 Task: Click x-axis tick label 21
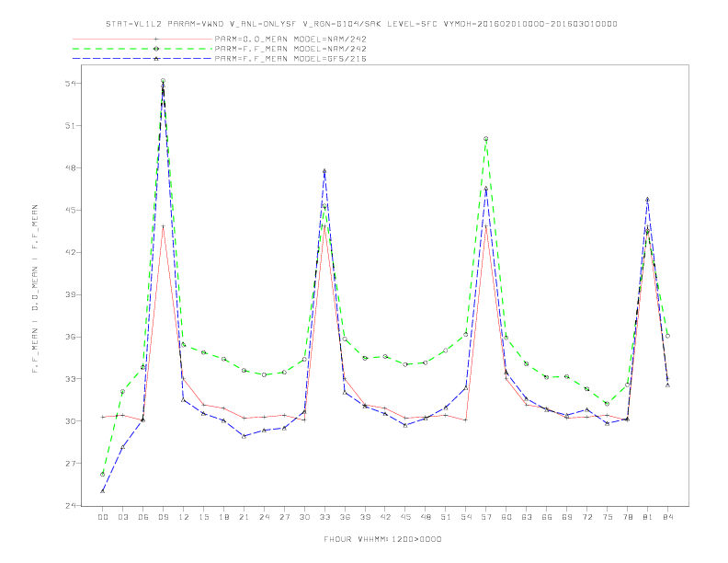coord(244,517)
